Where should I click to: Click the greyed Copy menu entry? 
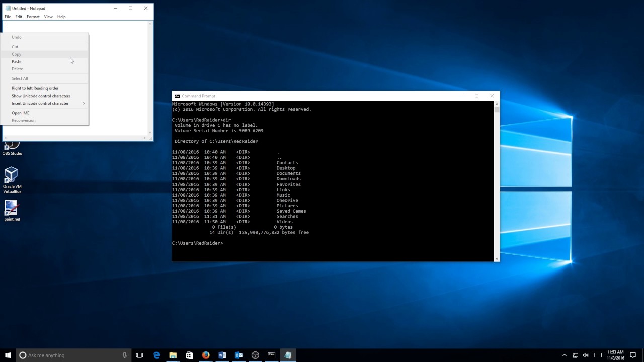[45, 54]
